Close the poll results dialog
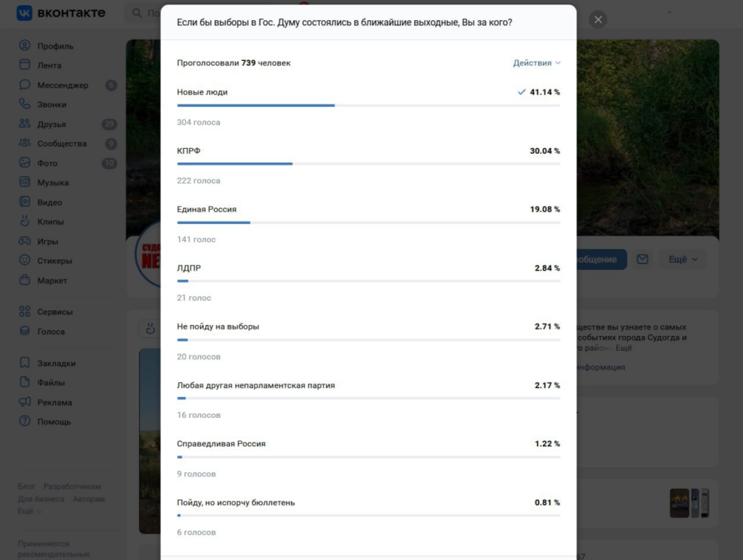 598,20
